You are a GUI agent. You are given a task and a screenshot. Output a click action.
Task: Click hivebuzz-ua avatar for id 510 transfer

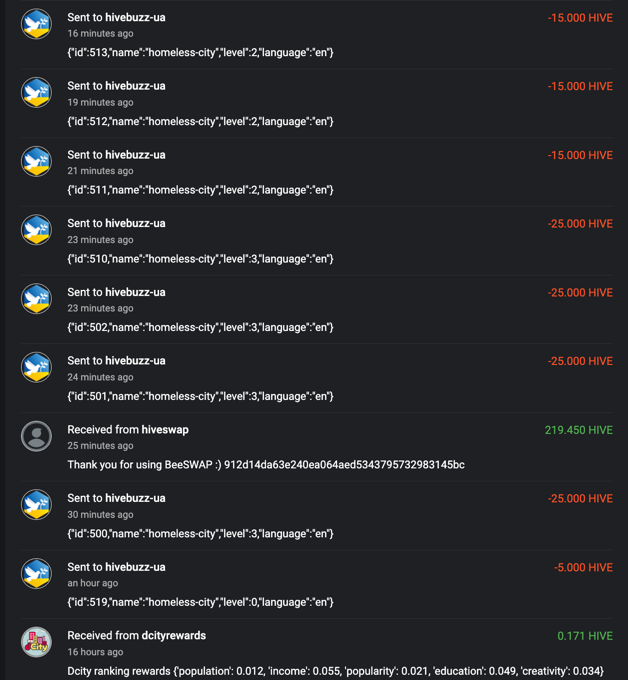pyautogui.click(x=36, y=230)
